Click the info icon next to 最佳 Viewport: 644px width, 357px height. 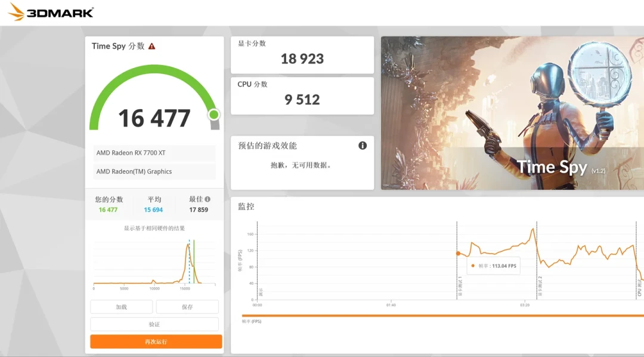(x=208, y=199)
